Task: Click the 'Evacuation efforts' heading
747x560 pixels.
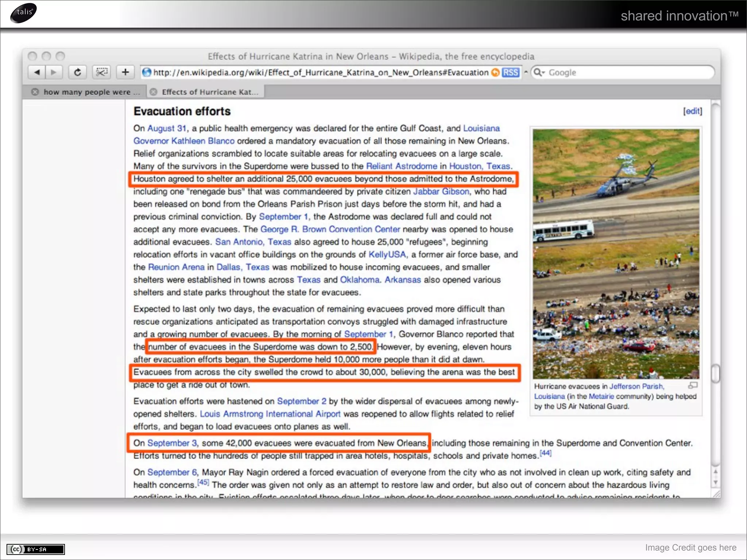Action: point(182,111)
